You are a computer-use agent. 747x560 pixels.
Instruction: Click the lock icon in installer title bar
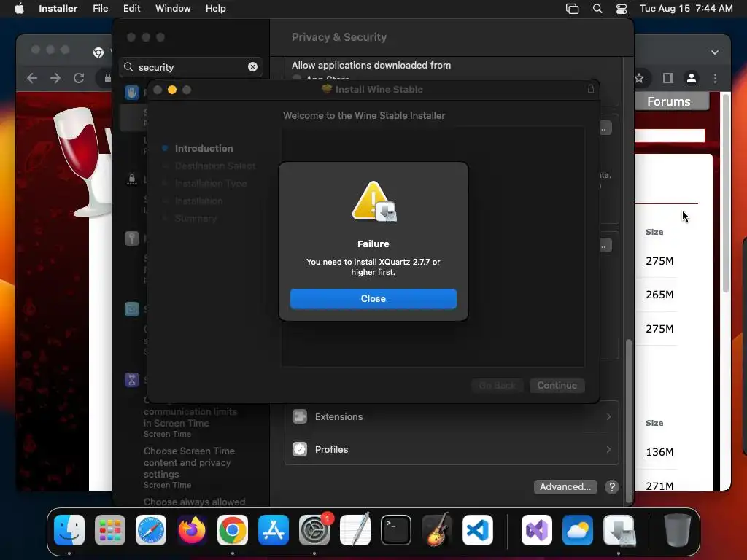[591, 88]
